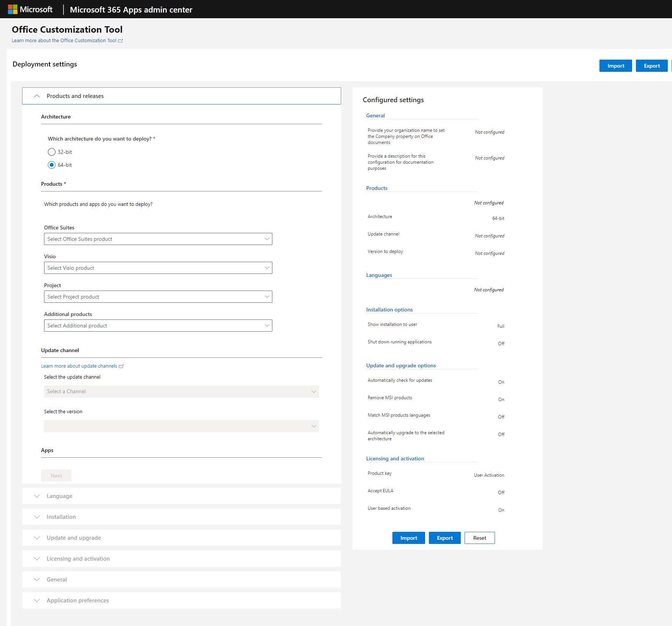The height and width of the screenshot is (626, 672).
Task: Click Update and upgrade options heading
Action: tap(401, 365)
